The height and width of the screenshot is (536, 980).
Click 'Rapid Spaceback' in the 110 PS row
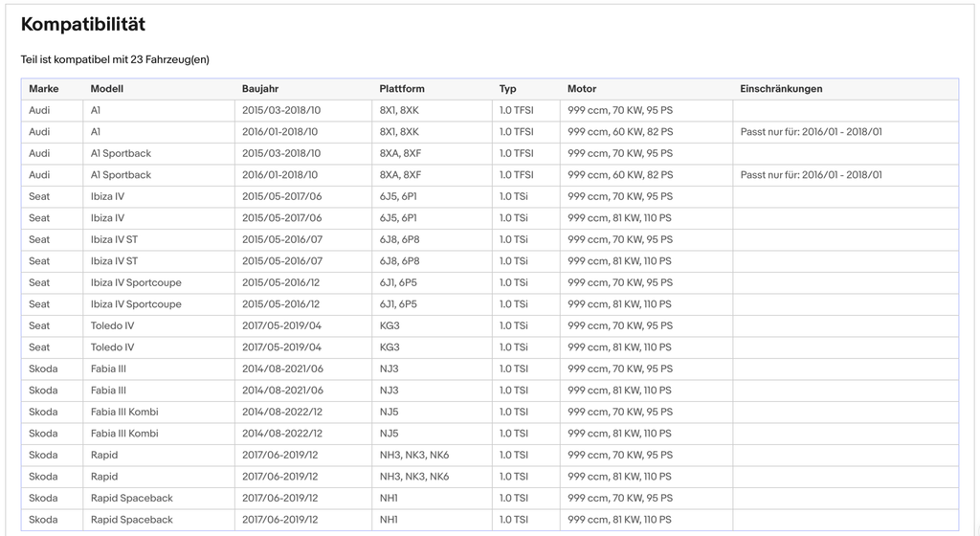132,520
